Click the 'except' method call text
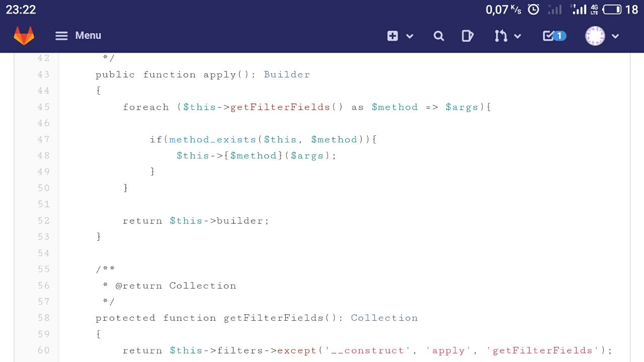644x362 pixels. coord(297,350)
